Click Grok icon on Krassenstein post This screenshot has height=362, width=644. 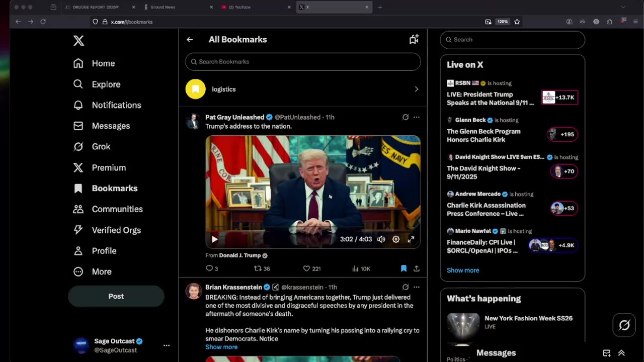(406, 287)
